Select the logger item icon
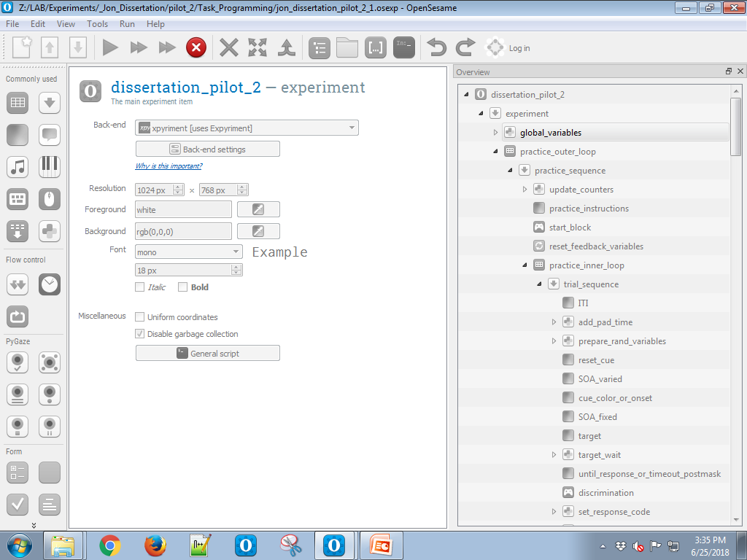747x560 pixels. 18,231
